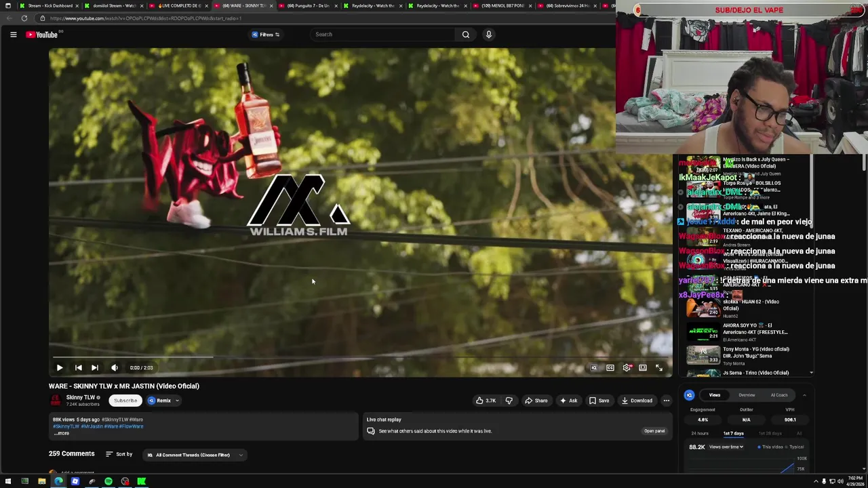
Task: Click the live chat replay chat icon
Action: tap(371, 431)
